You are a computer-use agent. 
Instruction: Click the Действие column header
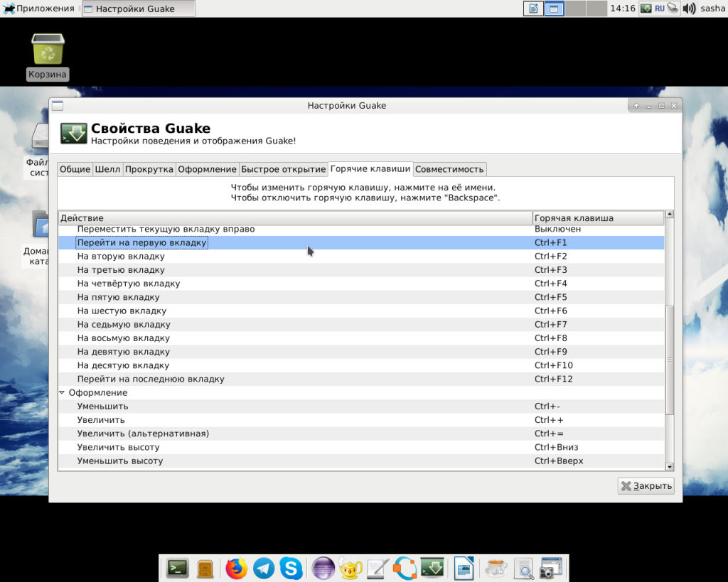(294, 218)
